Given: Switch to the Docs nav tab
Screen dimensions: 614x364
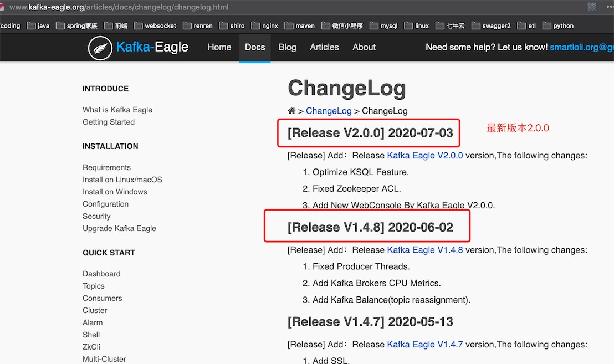Looking at the screenshot, I should 255,47.
